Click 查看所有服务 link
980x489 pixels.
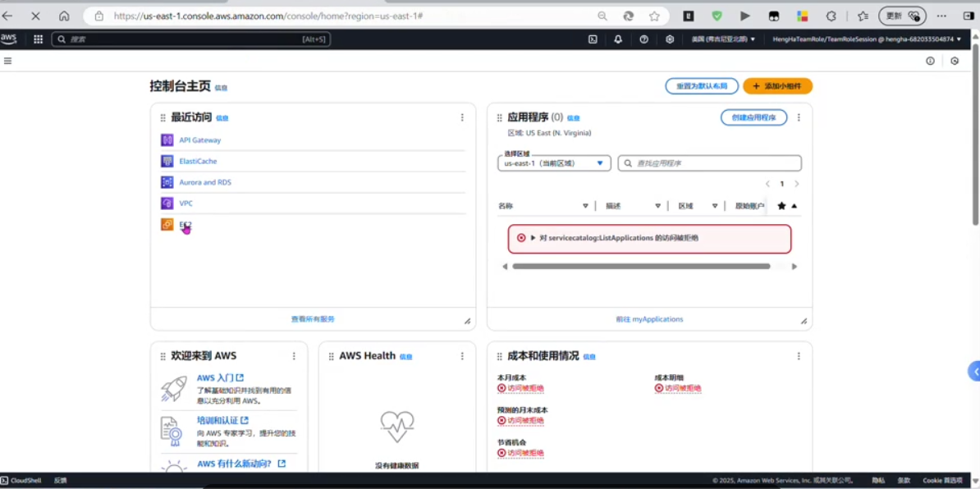(x=314, y=318)
